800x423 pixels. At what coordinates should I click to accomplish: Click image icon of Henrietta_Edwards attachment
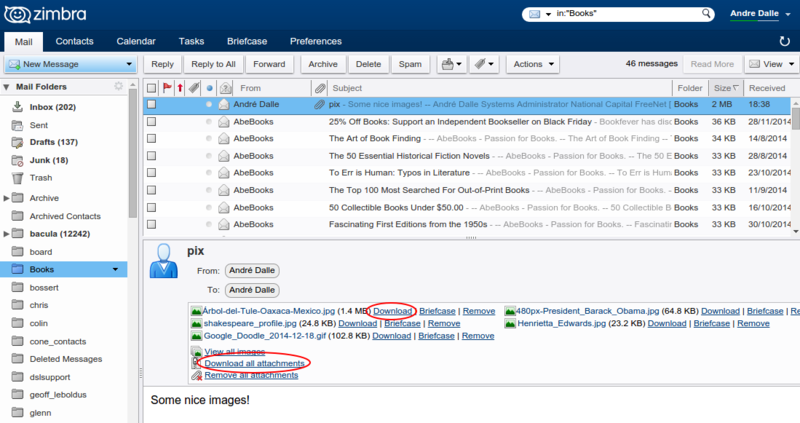click(510, 324)
